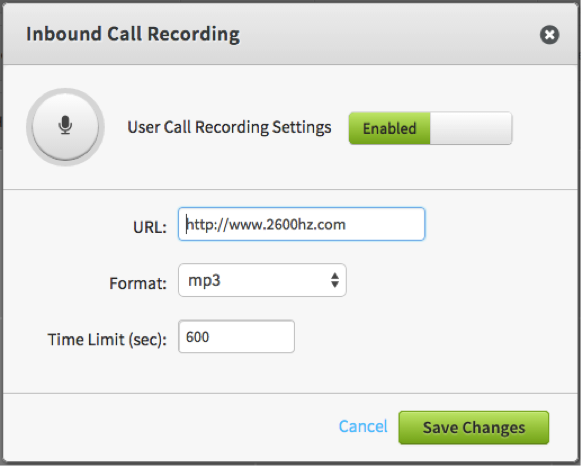Focus the URL input field
Viewport: 581px width, 466px height.
click(x=301, y=224)
